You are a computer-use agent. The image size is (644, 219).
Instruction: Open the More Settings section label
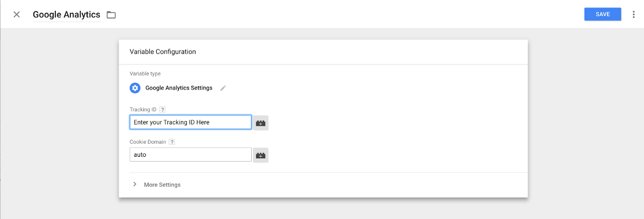pyautogui.click(x=162, y=185)
